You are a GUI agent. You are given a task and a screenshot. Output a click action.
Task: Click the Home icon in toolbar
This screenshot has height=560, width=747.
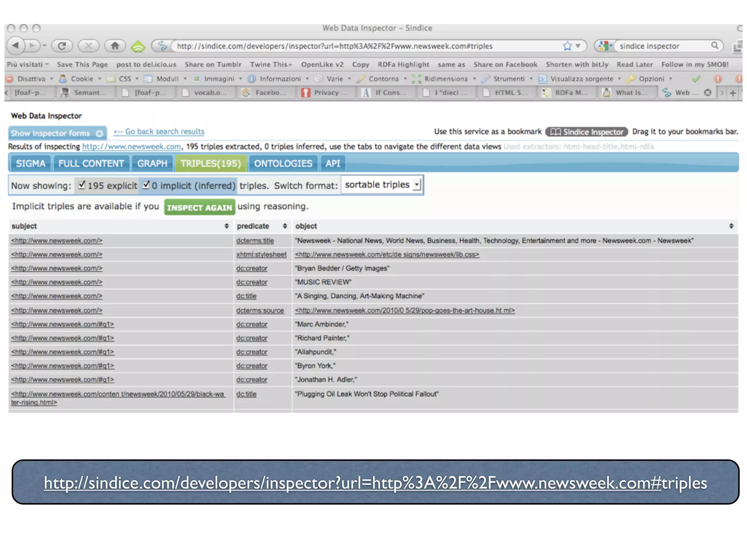tap(115, 46)
